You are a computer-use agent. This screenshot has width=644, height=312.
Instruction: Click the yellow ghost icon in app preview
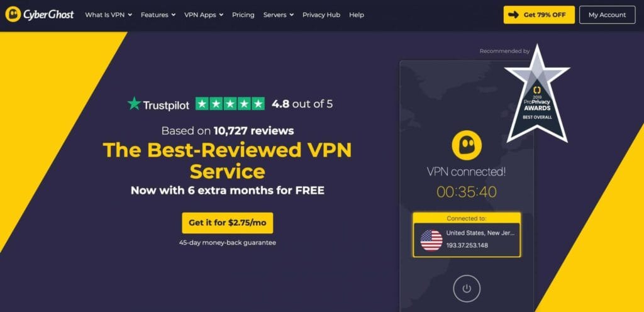tap(467, 145)
